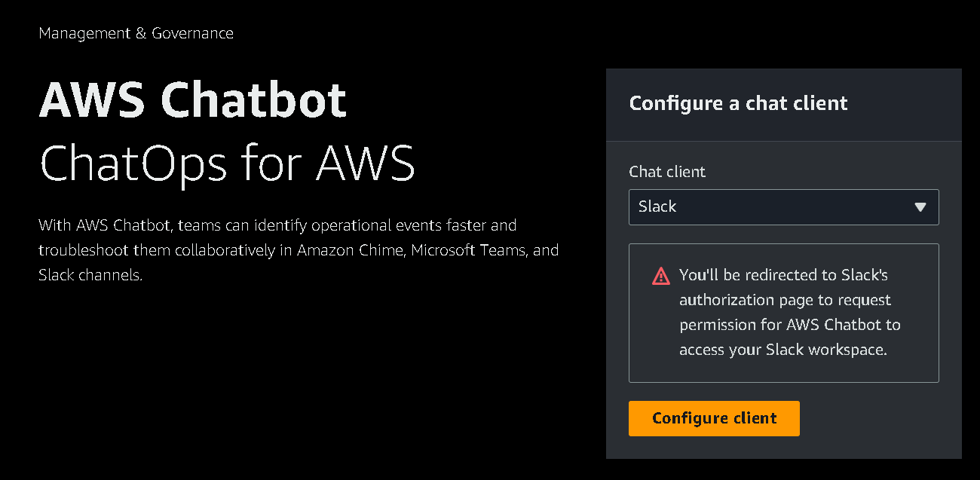
Task: Click the Management & Governance category text
Action: [136, 33]
